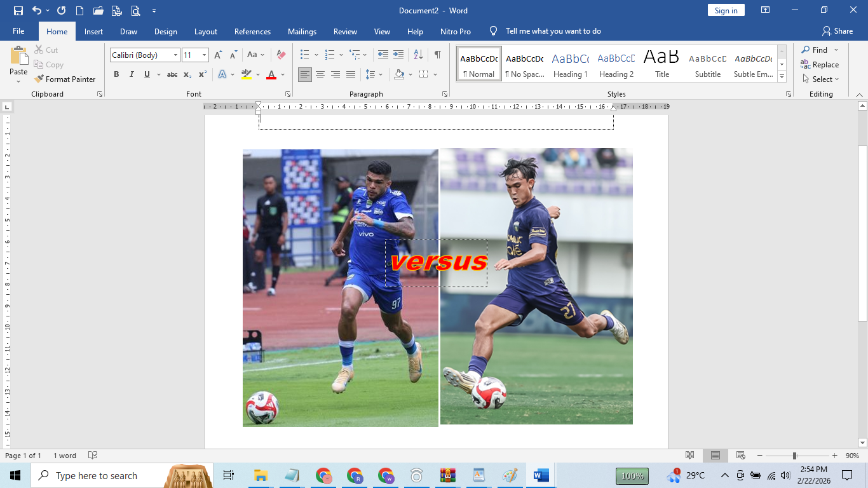Switch to the Insert ribbon tab
The height and width of the screenshot is (488, 868).
[x=93, y=30]
